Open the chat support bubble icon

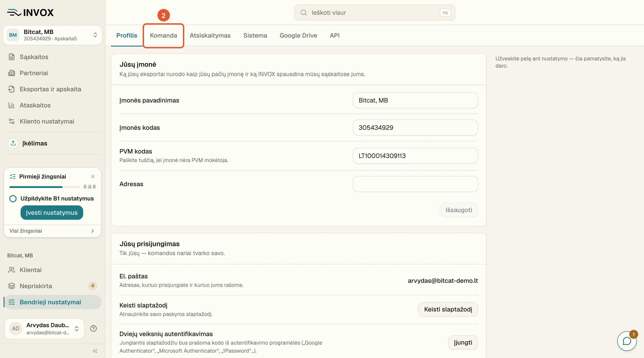tap(627, 341)
